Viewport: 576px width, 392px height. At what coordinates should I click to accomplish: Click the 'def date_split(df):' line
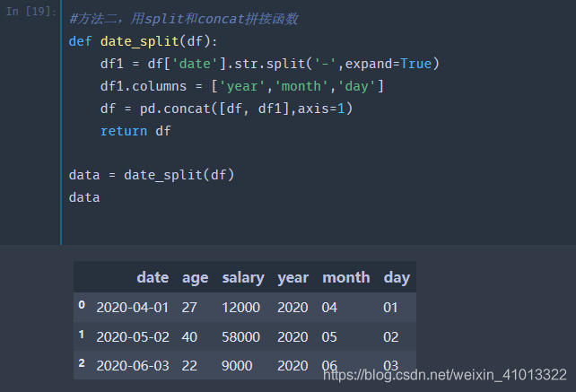point(143,41)
